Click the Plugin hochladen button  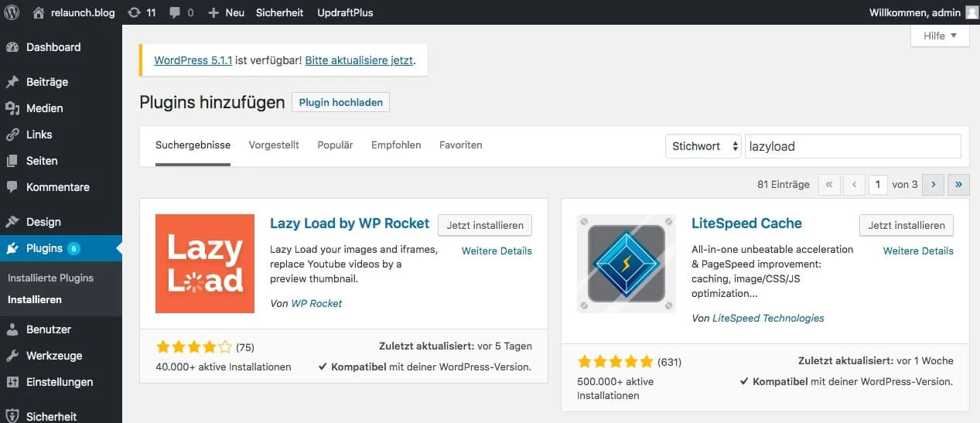point(340,102)
